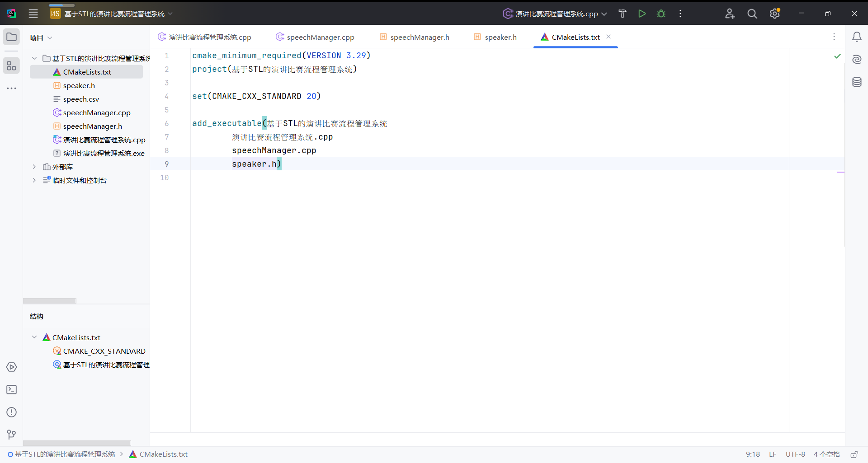The image size is (868, 463).
Task: Select CMakeLists.txt in project tree
Action: [86, 72]
